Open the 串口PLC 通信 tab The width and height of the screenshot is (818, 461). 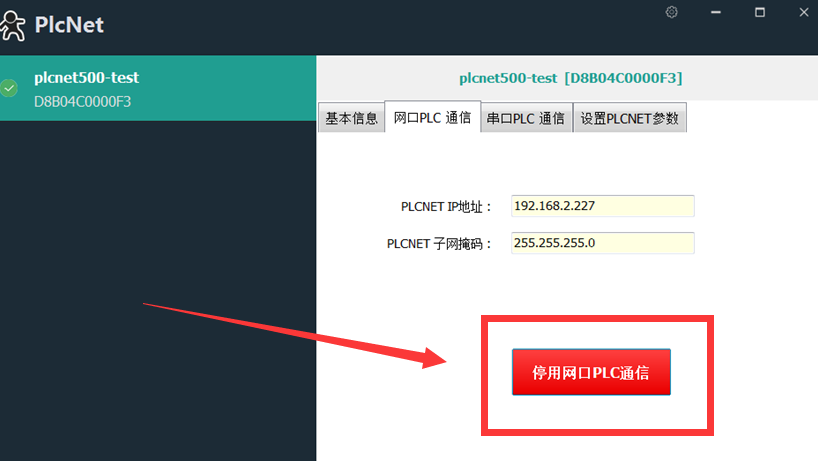pos(526,118)
